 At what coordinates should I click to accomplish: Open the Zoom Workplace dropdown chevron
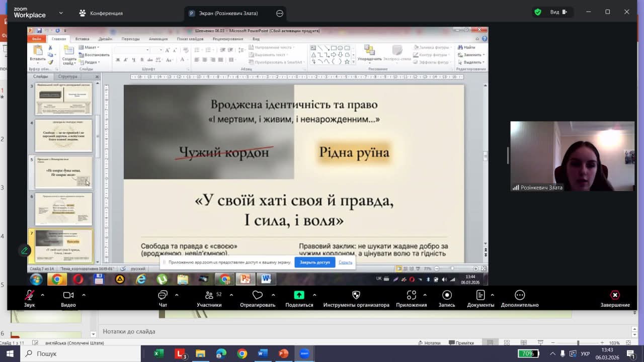[61, 13]
